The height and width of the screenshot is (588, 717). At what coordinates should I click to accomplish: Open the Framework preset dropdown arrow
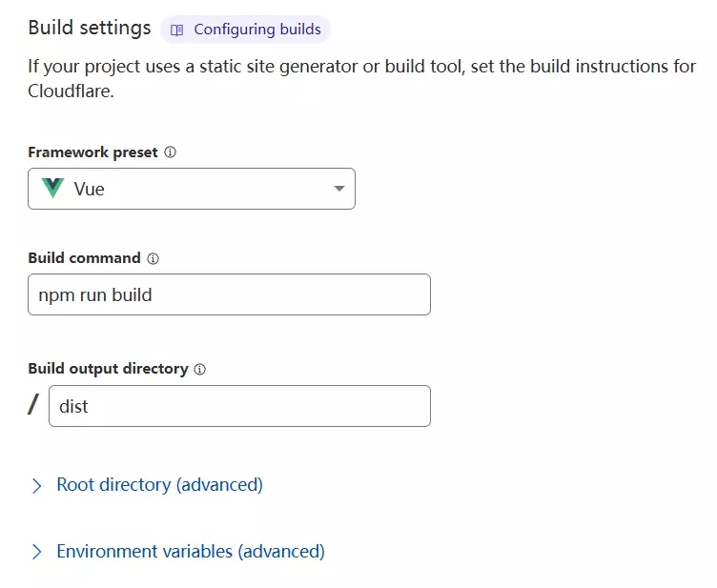[x=338, y=189]
